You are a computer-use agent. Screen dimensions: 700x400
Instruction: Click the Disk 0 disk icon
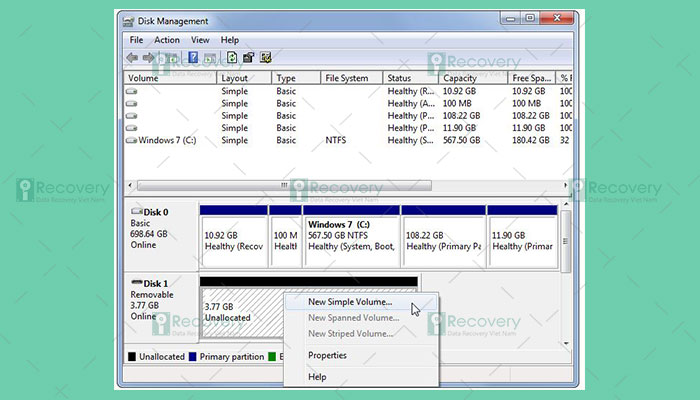click(x=137, y=211)
